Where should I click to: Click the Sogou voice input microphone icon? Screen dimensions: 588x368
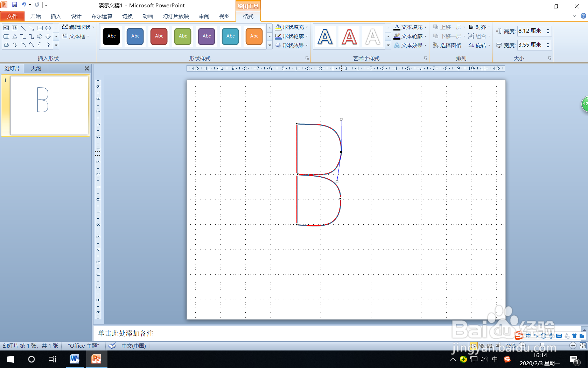pyautogui.click(x=551, y=336)
